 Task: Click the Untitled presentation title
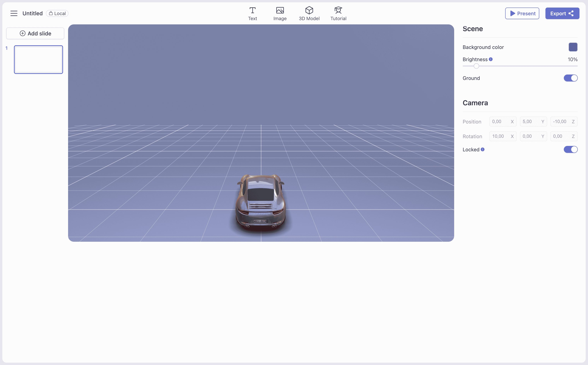tap(32, 14)
